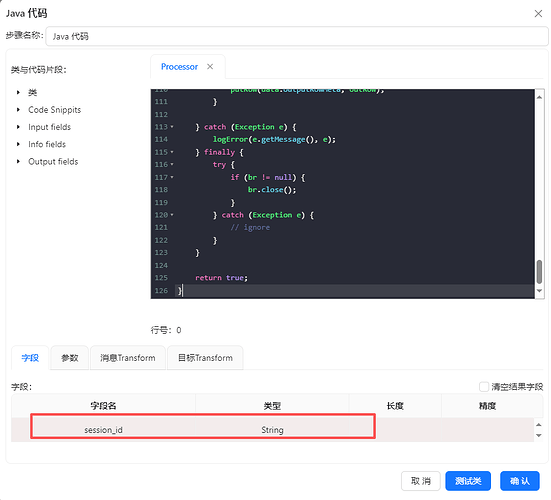Click the 步骤名称 input field

pos(297,36)
